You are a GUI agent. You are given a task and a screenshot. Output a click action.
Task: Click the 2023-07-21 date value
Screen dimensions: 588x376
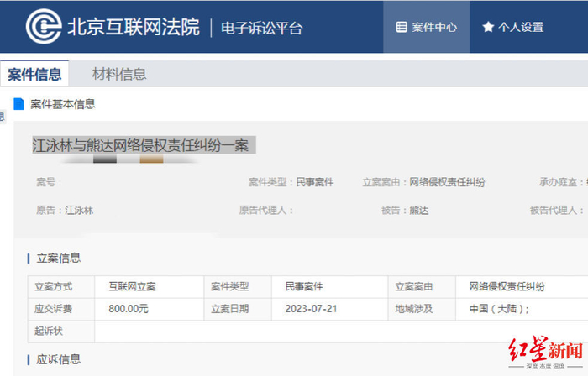(x=312, y=309)
